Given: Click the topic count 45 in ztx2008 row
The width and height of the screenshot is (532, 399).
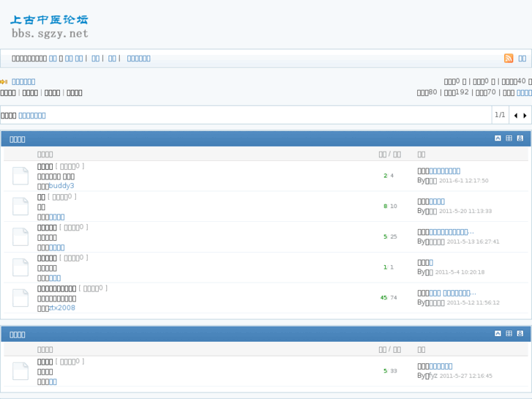Looking at the screenshot, I should pyautogui.click(x=383, y=298).
